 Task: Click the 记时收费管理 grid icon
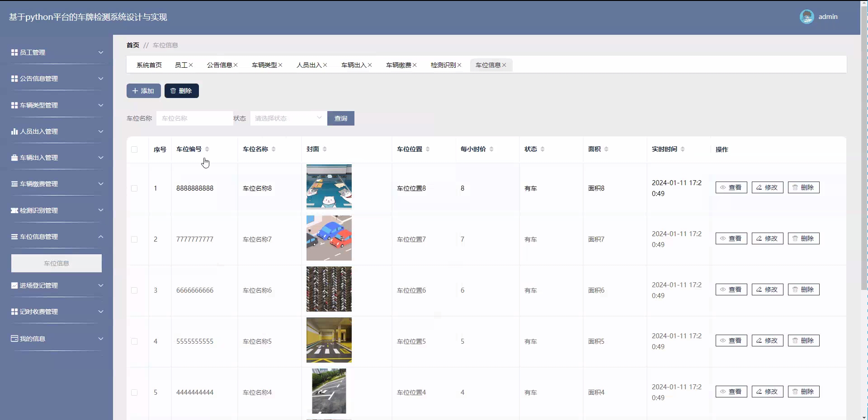[x=14, y=312]
